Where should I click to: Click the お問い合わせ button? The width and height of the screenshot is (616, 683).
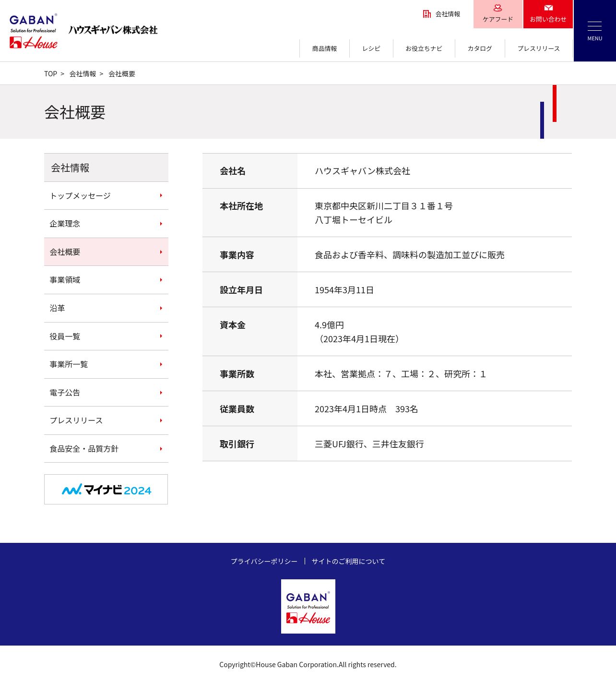point(548,14)
